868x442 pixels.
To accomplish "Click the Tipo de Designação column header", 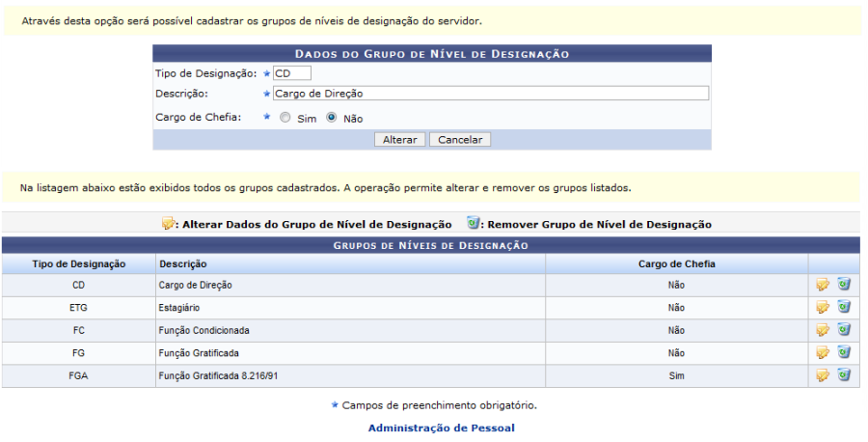I will tap(78, 263).
